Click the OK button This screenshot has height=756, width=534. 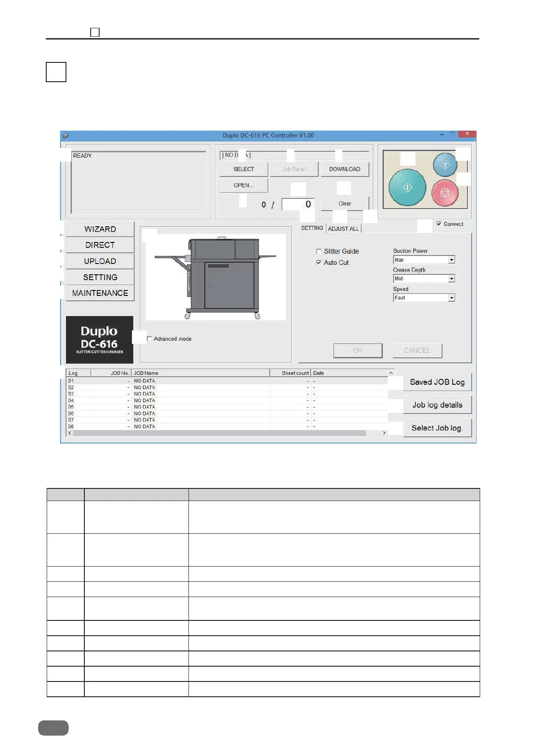tap(358, 351)
